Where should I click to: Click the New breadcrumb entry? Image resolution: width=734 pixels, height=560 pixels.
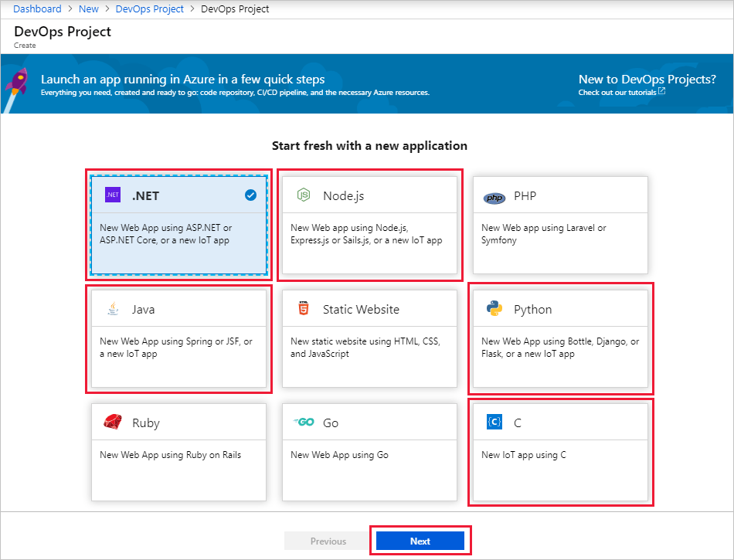pyautogui.click(x=88, y=8)
